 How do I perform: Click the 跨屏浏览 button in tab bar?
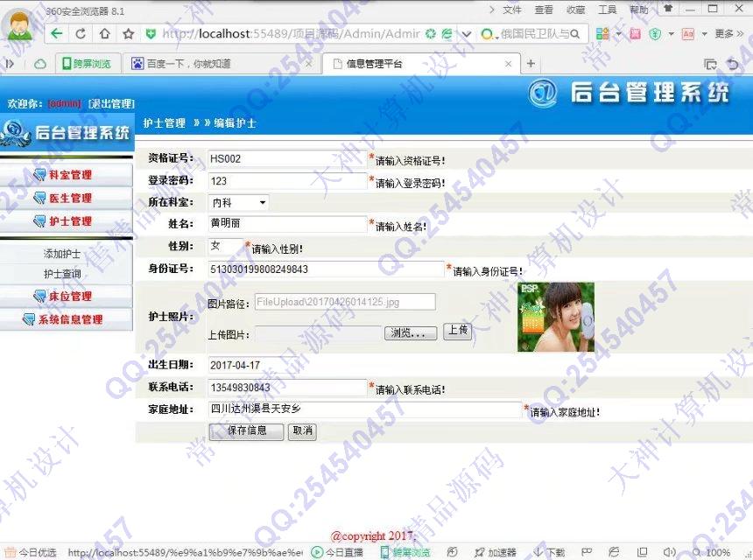[x=87, y=63]
